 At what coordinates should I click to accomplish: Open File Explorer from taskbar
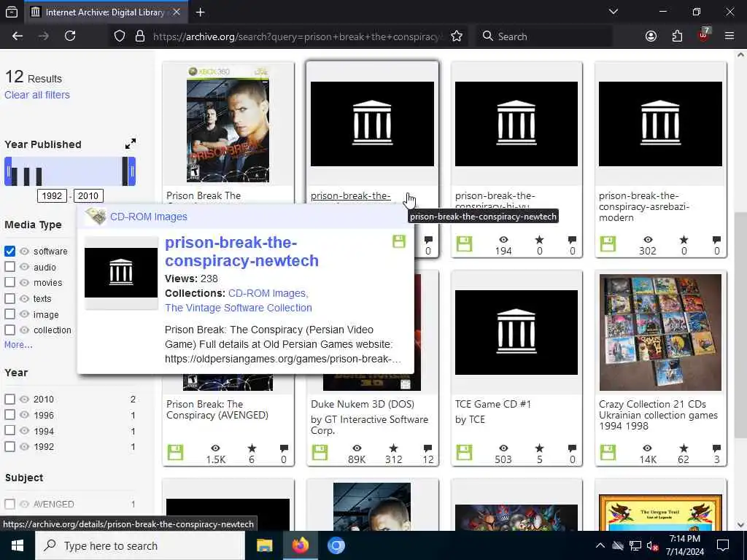[264, 545]
